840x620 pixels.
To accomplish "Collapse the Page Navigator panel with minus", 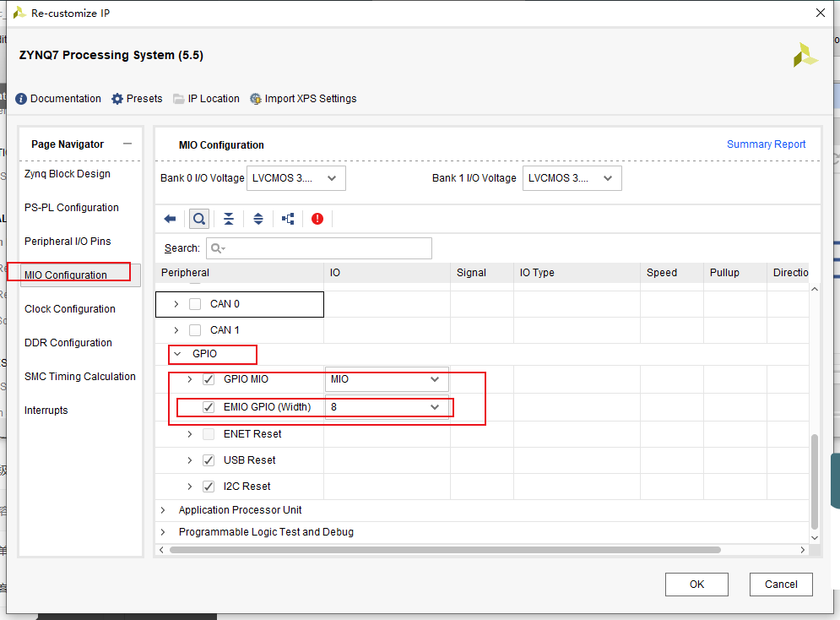I will pos(127,144).
